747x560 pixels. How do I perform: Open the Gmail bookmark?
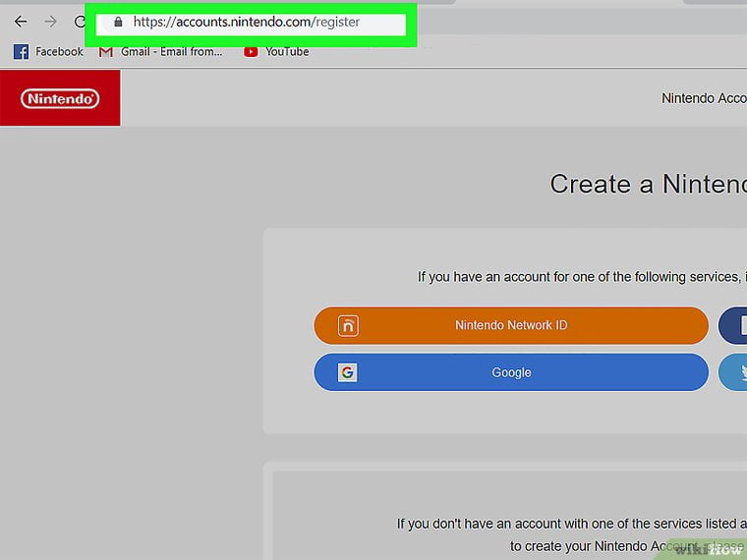pyautogui.click(x=160, y=51)
